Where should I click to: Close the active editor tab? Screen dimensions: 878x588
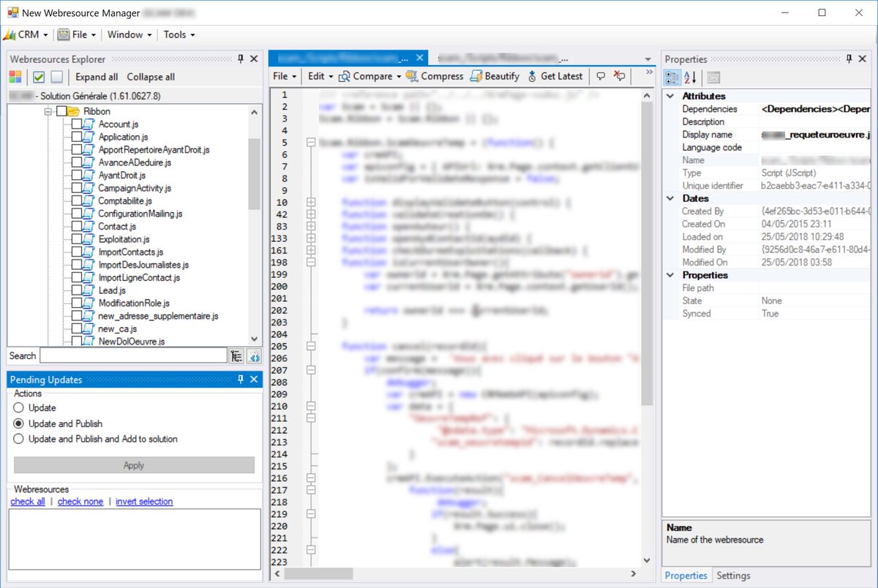[x=420, y=58]
